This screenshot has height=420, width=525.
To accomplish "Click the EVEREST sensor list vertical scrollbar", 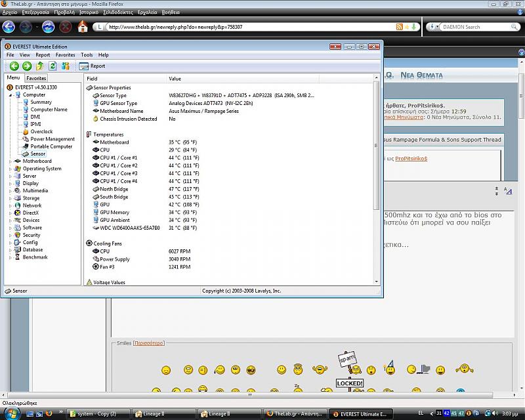I will click(376, 145).
